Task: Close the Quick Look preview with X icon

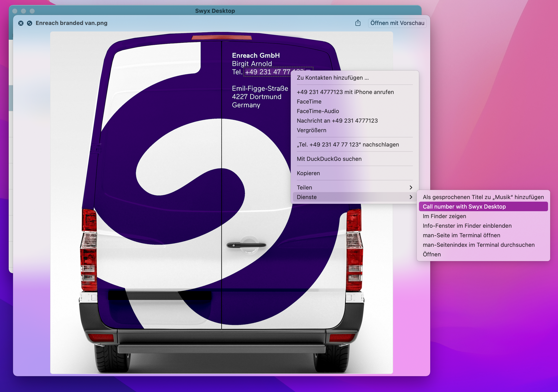Action: point(21,23)
